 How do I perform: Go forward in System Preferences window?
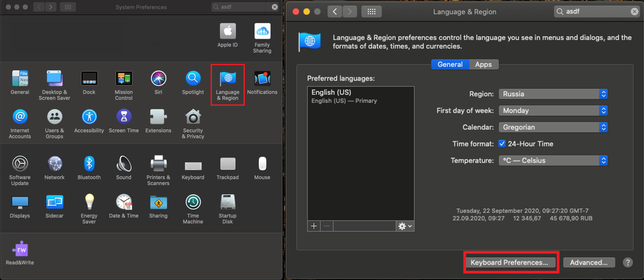tap(51, 7)
